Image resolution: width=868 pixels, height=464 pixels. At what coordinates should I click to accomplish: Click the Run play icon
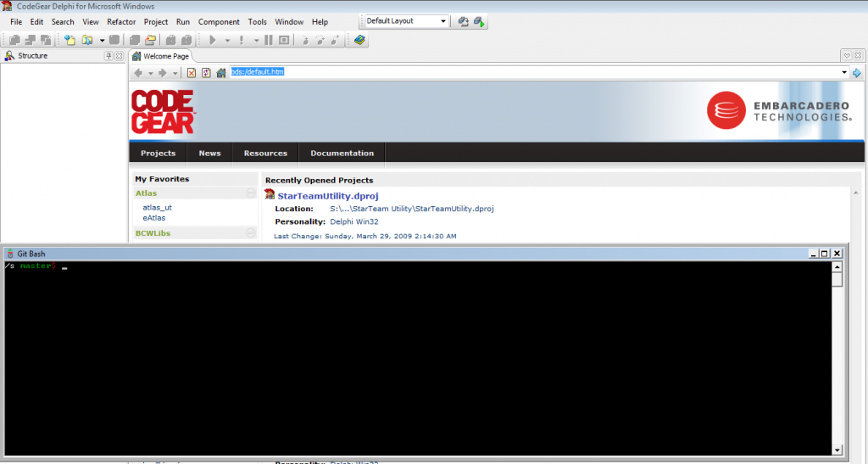[x=213, y=40]
